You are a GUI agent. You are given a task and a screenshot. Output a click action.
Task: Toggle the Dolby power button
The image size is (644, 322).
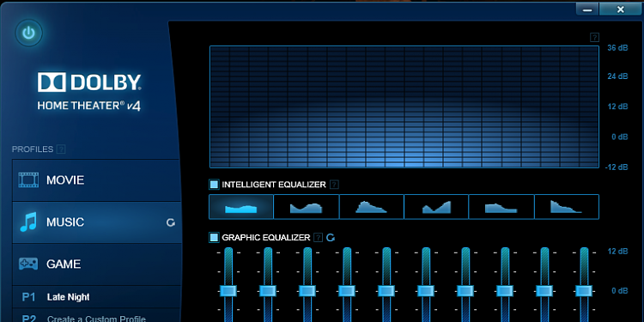pyautogui.click(x=28, y=33)
